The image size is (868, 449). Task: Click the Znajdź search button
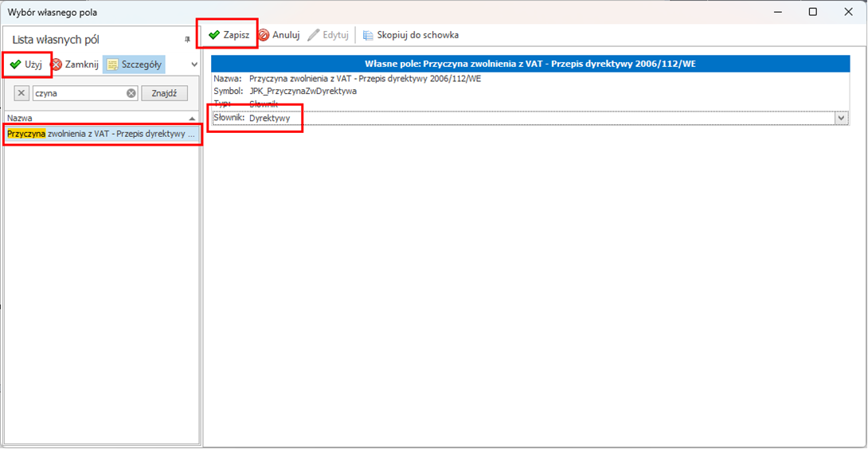[164, 93]
